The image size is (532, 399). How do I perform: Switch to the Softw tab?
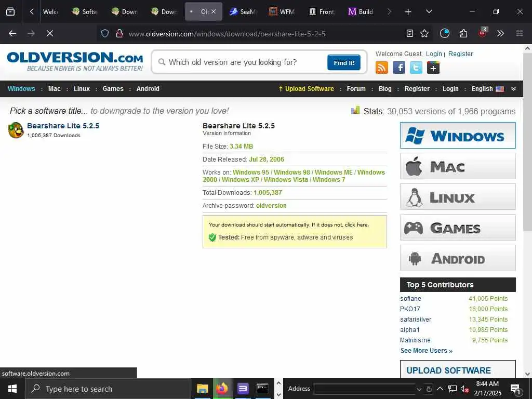pos(85,11)
